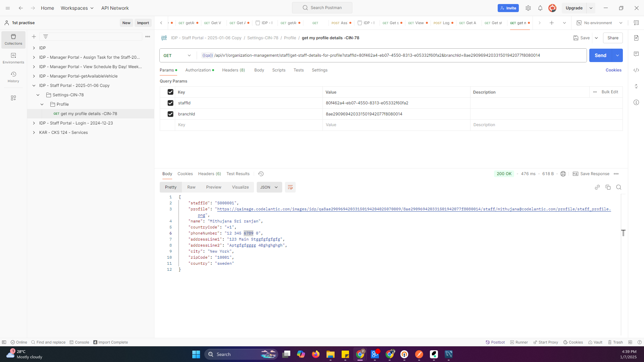Open collections view more options ellipsis
The height and width of the screenshot is (362, 644).
click(x=148, y=37)
